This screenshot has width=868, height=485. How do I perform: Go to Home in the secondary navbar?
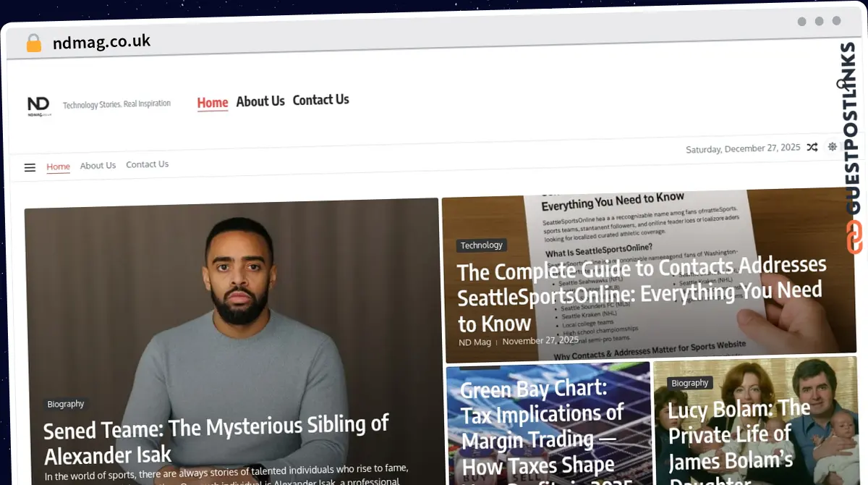click(x=58, y=166)
